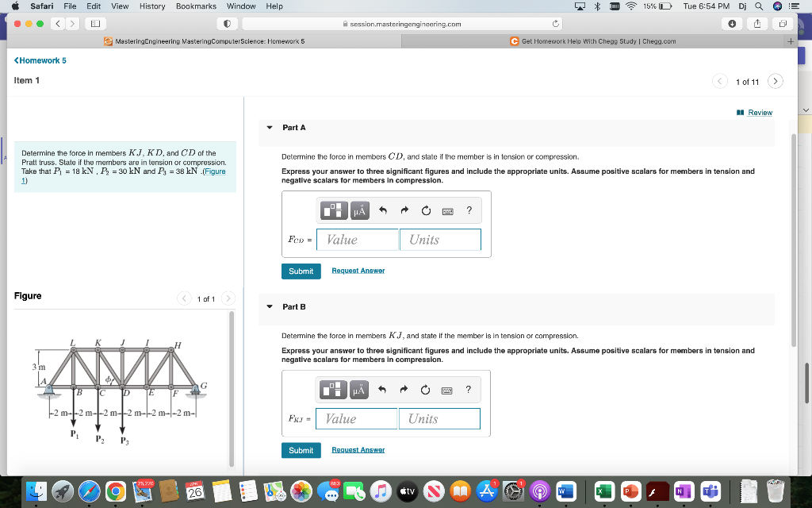The height and width of the screenshot is (508, 812).
Task: Show Safari tab overview
Action: (x=783, y=24)
